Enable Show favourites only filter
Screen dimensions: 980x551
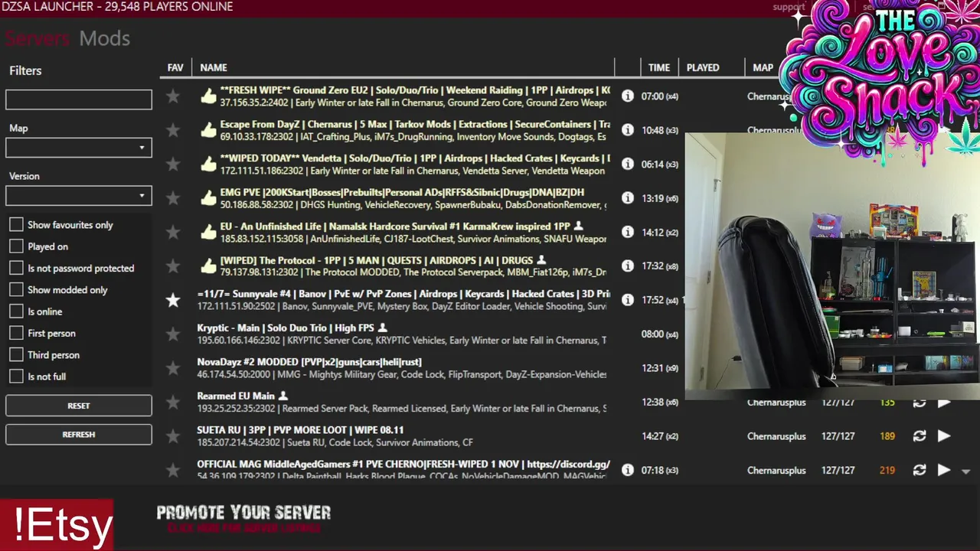16,225
